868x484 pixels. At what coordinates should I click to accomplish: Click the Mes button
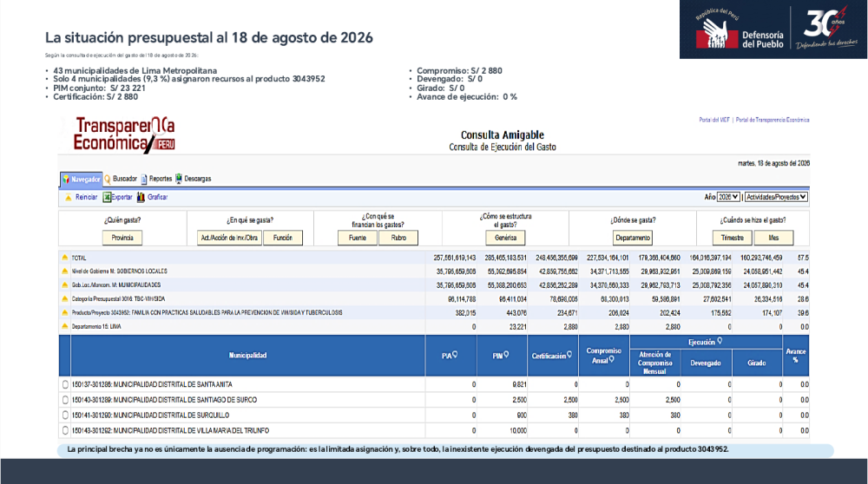coord(774,238)
